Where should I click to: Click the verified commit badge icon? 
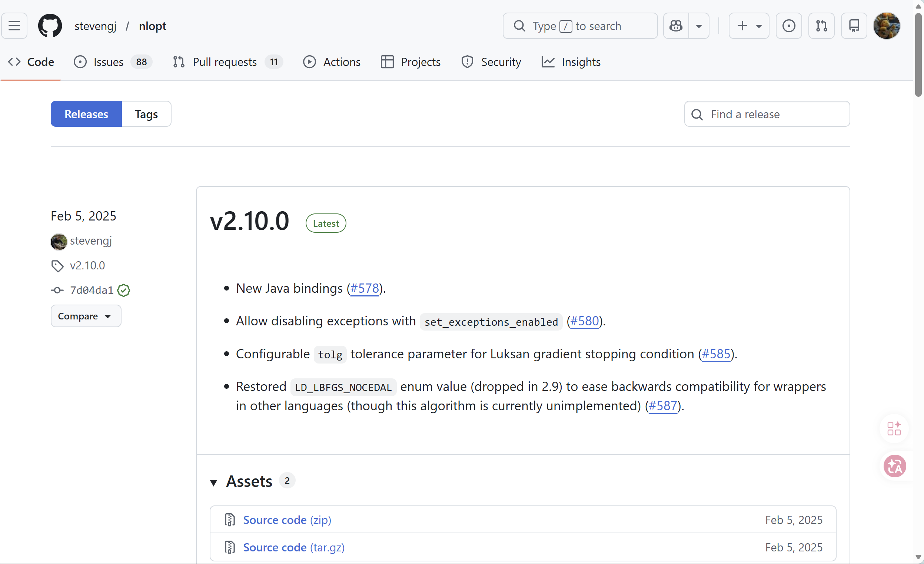pyautogui.click(x=123, y=290)
